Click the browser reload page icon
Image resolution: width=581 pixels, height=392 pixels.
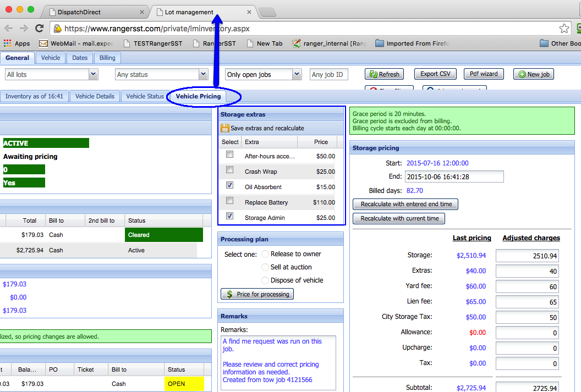[x=39, y=29]
